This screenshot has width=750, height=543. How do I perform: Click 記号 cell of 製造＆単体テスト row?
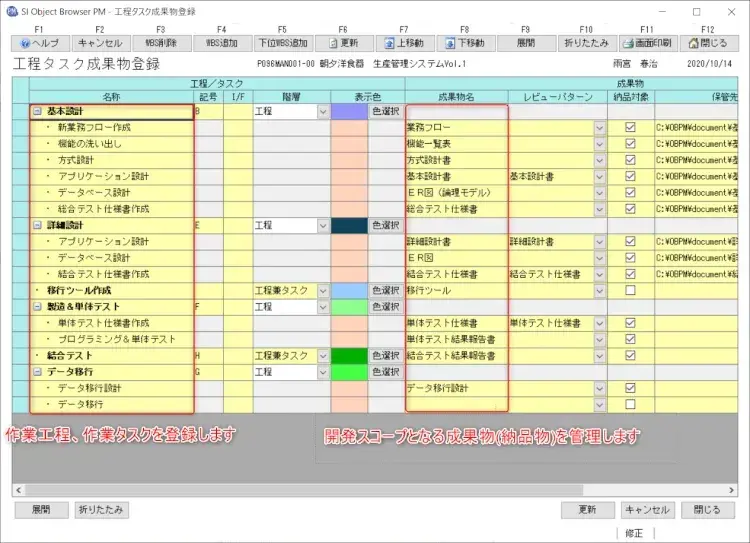coord(209,307)
